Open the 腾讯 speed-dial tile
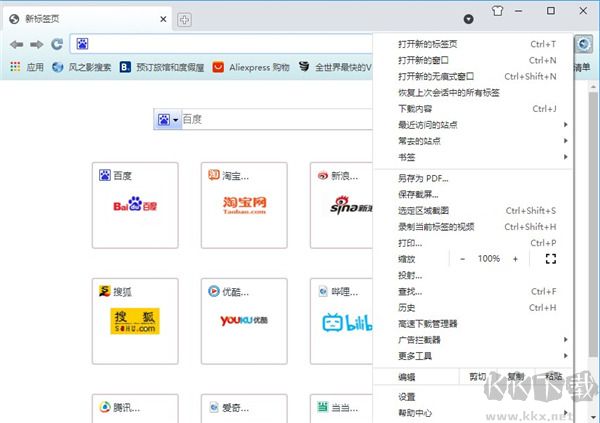The image size is (600, 423). coord(135,408)
